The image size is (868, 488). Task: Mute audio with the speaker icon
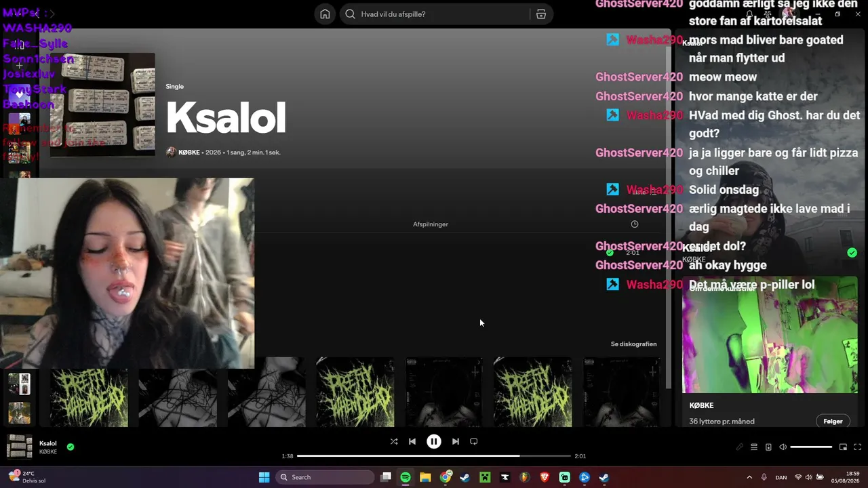(x=783, y=447)
